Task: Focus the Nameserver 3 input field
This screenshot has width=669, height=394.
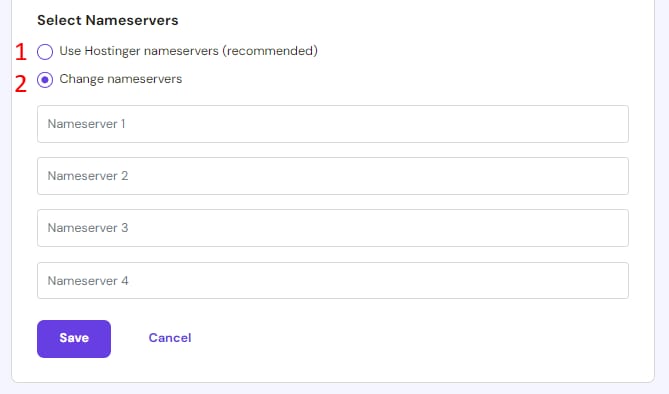Action: point(333,228)
